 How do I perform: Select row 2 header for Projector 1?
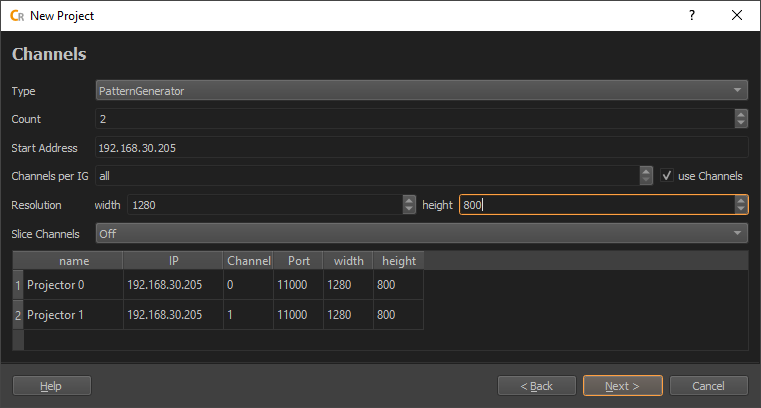(17, 315)
